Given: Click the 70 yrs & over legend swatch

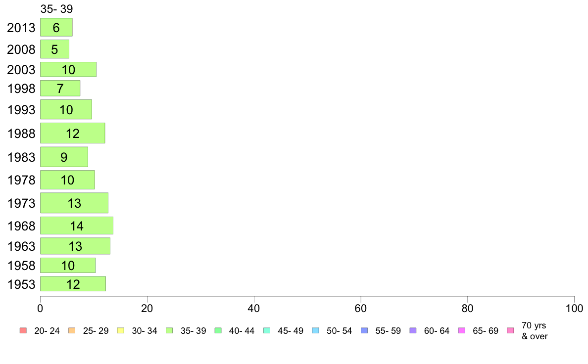Looking at the screenshot, I should click(x=511, y=331).
